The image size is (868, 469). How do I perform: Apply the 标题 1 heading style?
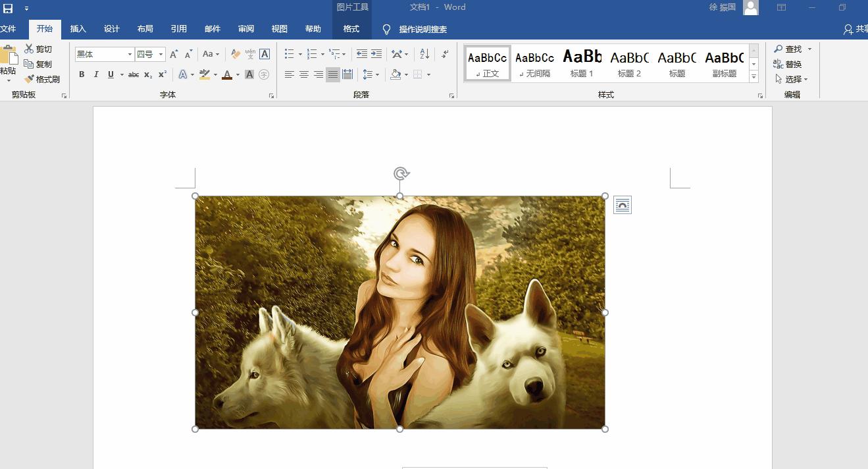pos(582,63)
